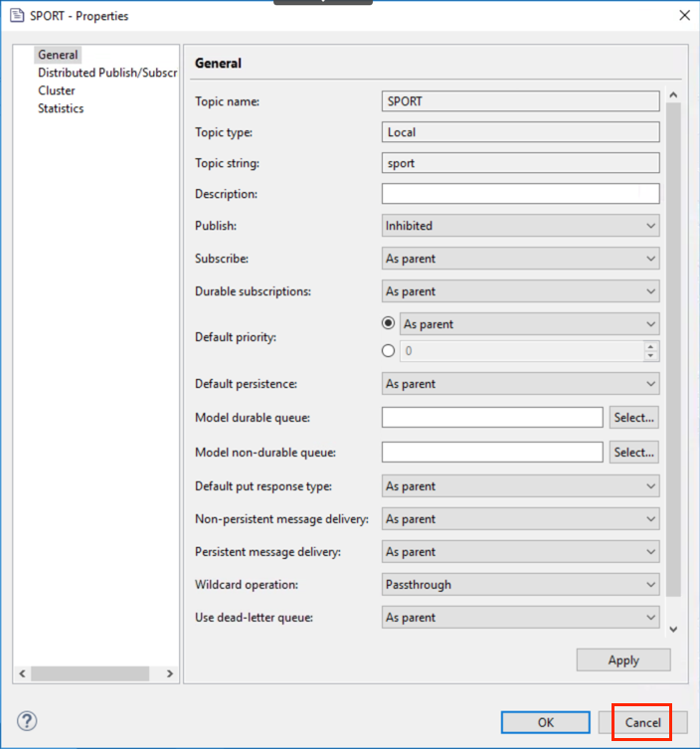700x749 pixels.
Task: Increase the default priority value with up stepper
Action: tap(651, 347)
